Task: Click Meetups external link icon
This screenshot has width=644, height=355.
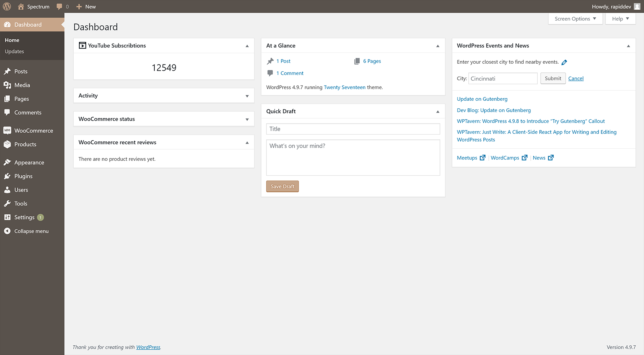Action: [x=482, y=158]
